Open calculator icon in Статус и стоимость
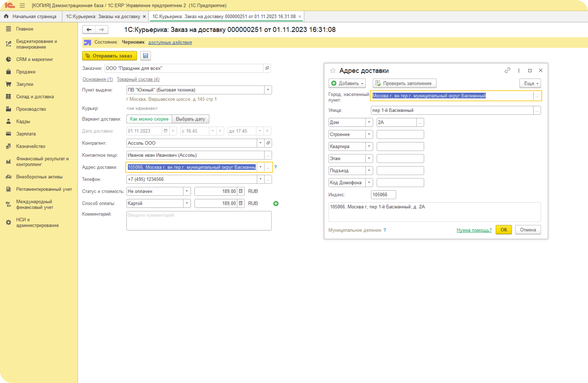Screen dimensions: 588x383 pyautogui.click(x=241, y=191)
